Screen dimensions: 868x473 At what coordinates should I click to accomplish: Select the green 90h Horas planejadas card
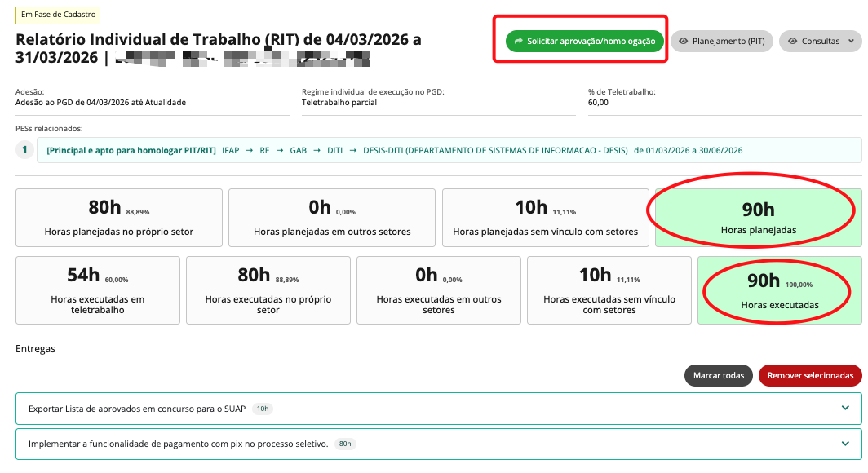coord(757,218)
